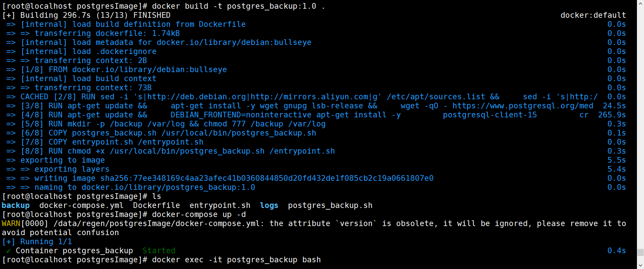Click the 'docker exec -it postgres_backup bash' command
The width and height of the screenshot is (644, 269).
(236, 260)
